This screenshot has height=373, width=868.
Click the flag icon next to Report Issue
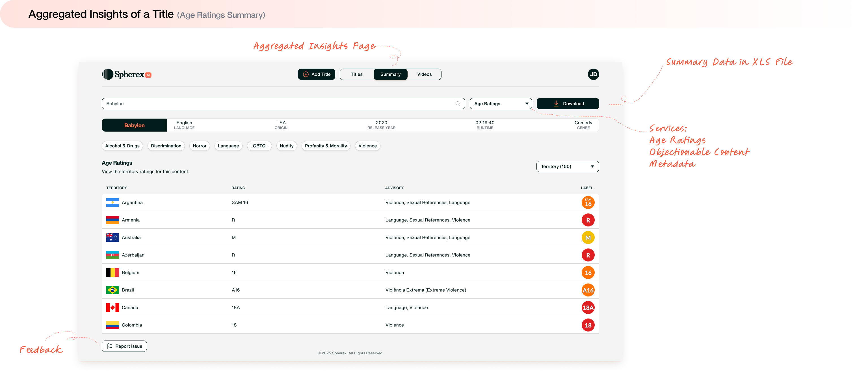[109, 346]
